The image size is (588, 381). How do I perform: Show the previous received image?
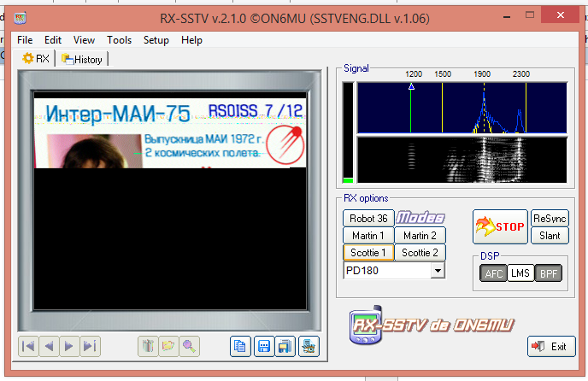[x=49, y=346]
